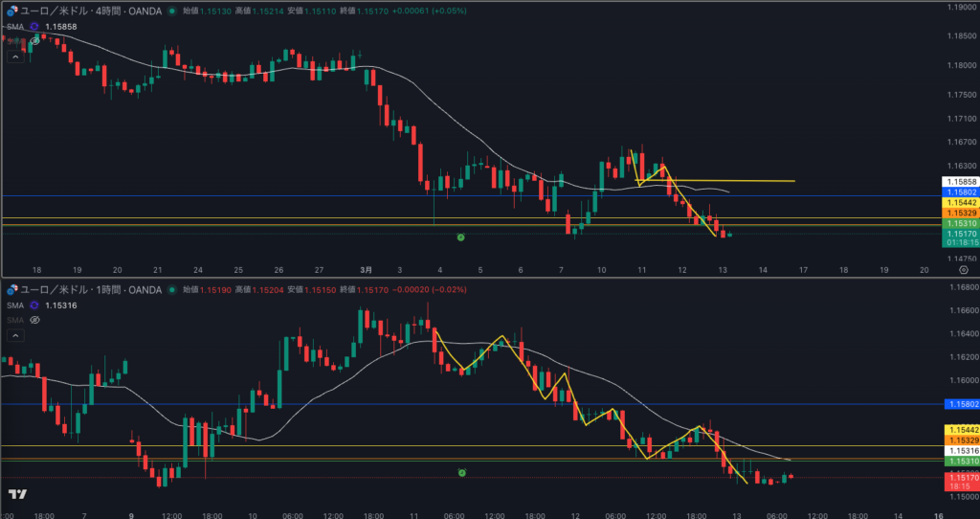The width and height of the screenshot is (980, 519).
Task: Collapse indicator legend on the 1-hour chart
Action: [x=14, y=336]
